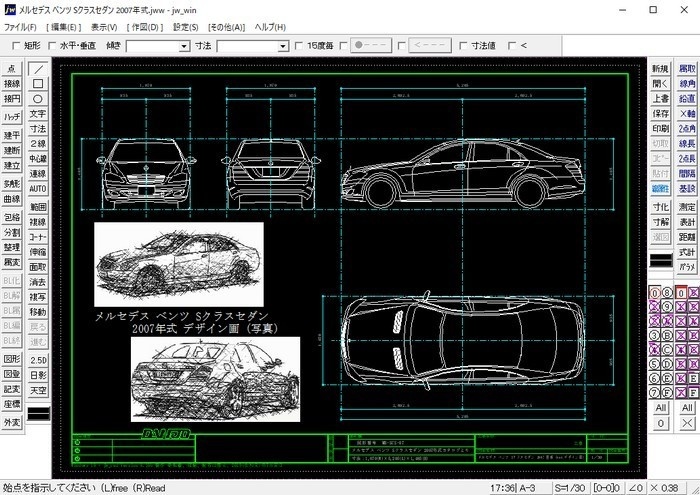Toggle layer B circle in layer bar
The width and height of the screenshot is (700, 495).
[x=667, y=335]
